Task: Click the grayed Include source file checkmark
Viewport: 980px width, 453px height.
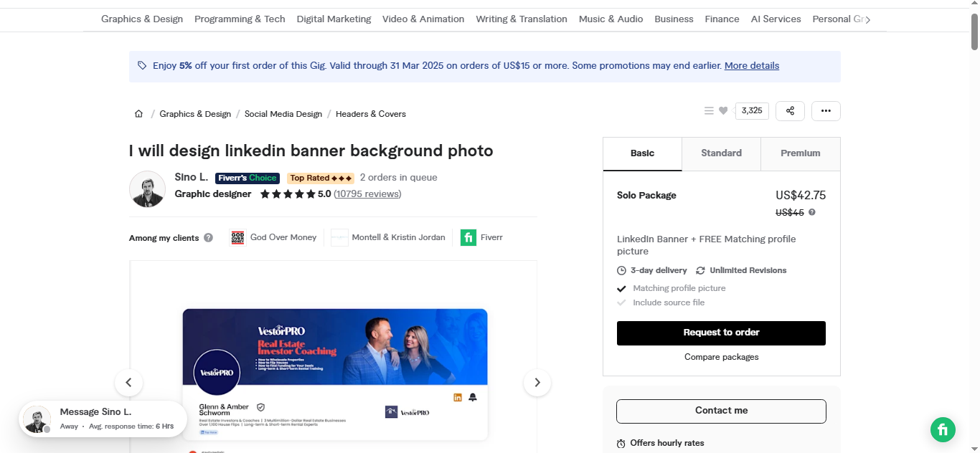Action: (622, 302)
